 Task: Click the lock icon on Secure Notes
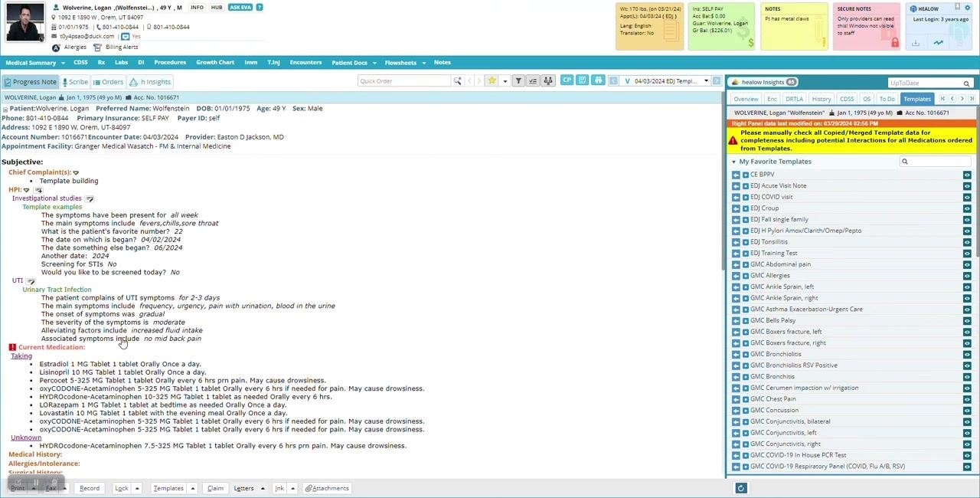(894, 43)
